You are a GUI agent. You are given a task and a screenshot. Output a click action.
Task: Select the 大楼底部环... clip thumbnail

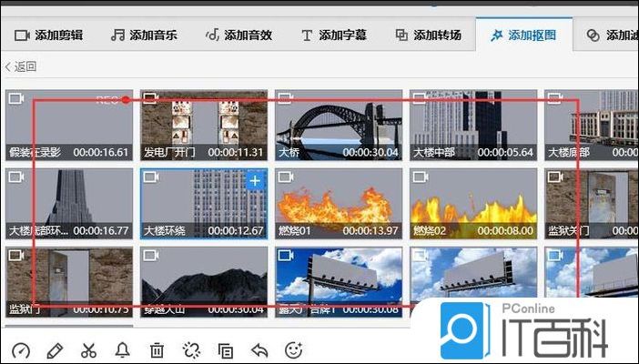pyautogui.click(x=69, y=204)
